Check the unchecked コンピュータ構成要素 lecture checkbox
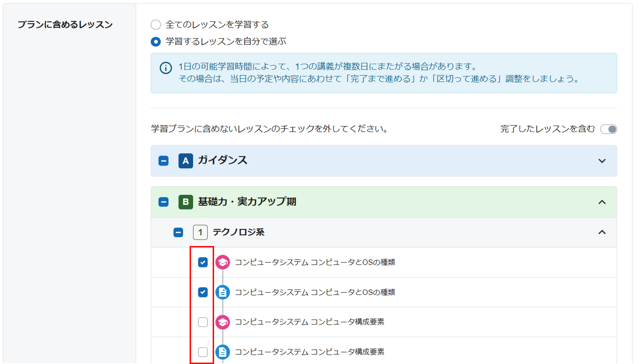Viewport: 638px width, 364px height. click(x=203, y=322)
